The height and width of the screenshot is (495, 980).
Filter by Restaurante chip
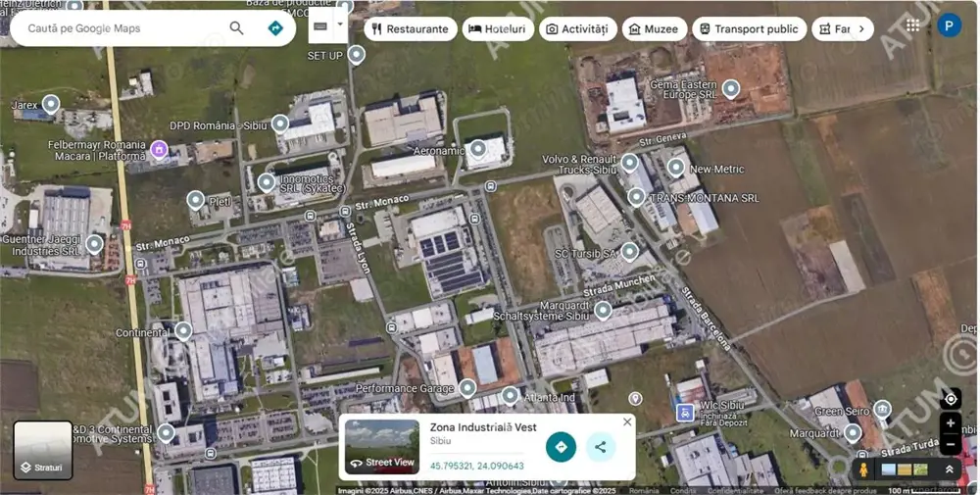[x=411, y=28]
